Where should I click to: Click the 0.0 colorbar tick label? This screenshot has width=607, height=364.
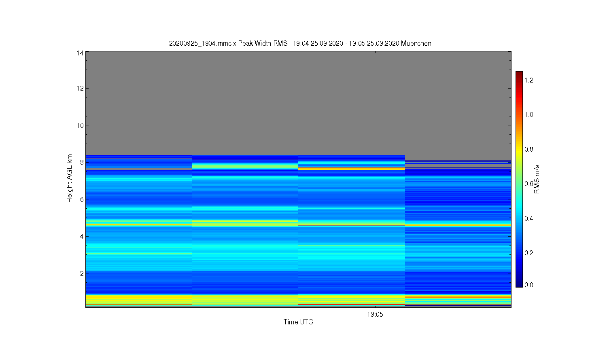(529, 285)
